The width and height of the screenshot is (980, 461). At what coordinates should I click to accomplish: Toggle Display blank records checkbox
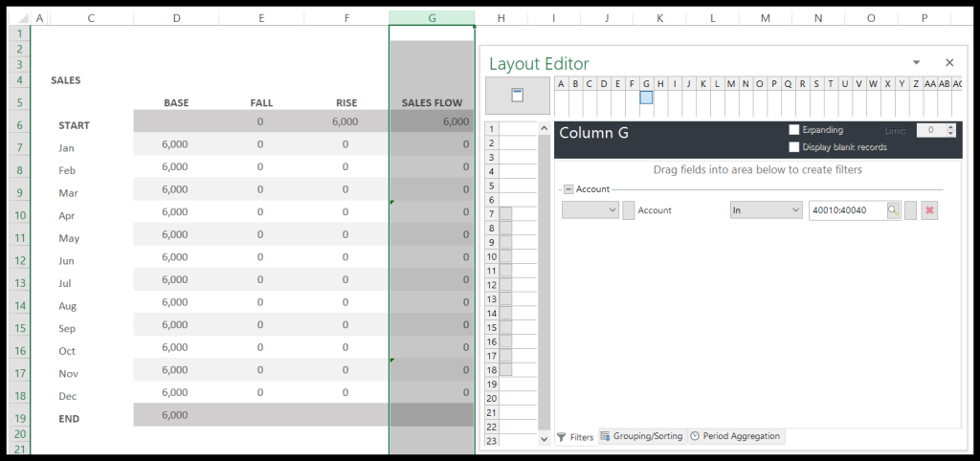tap(794, 147)
